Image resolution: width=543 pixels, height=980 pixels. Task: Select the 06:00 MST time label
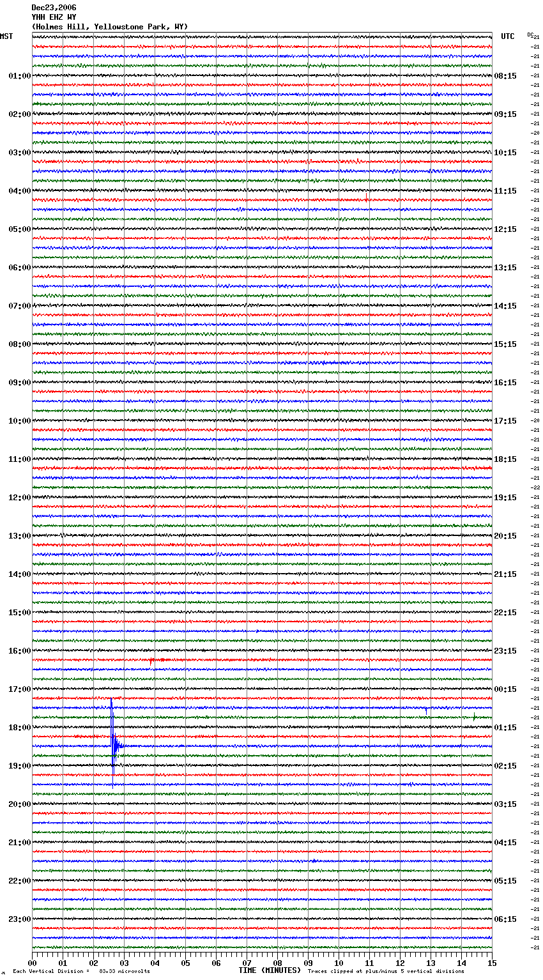coord(19,268)
